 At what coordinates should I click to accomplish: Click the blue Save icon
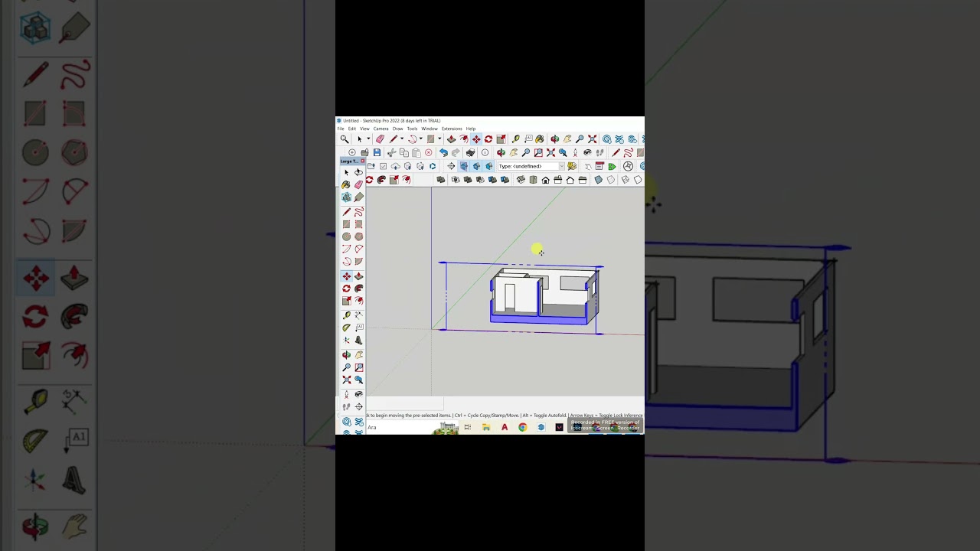coord(377,152)
